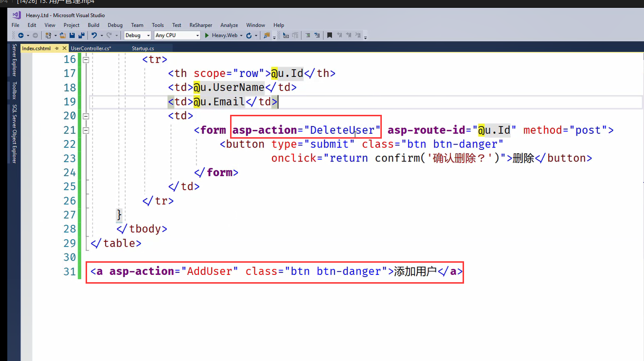
Task: Collapse the code outline at line 20
Action: click(x=86, y=116)
